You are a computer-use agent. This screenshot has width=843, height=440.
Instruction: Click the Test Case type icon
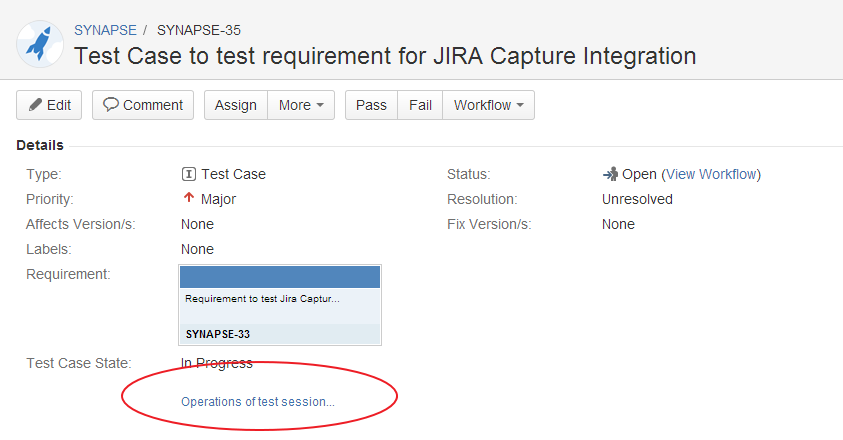pyautogui.click(x=189, y=174)
